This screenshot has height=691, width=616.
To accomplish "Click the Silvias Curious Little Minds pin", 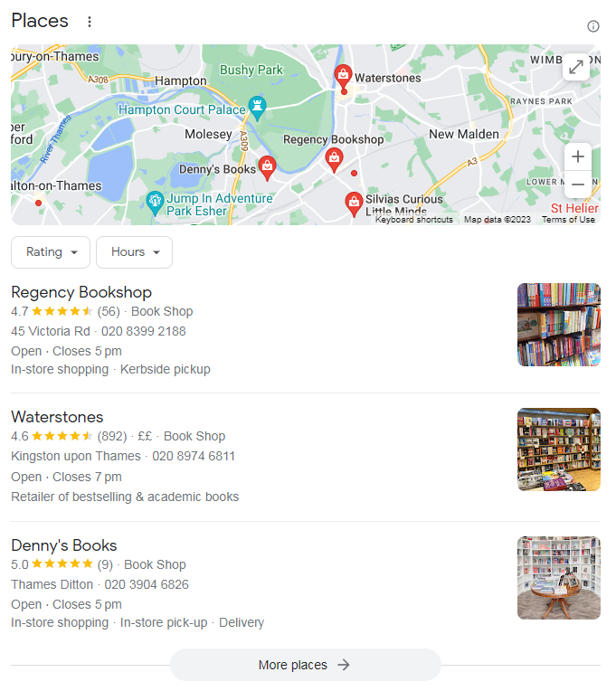I will pyautogui.click(x=354, y=204).
